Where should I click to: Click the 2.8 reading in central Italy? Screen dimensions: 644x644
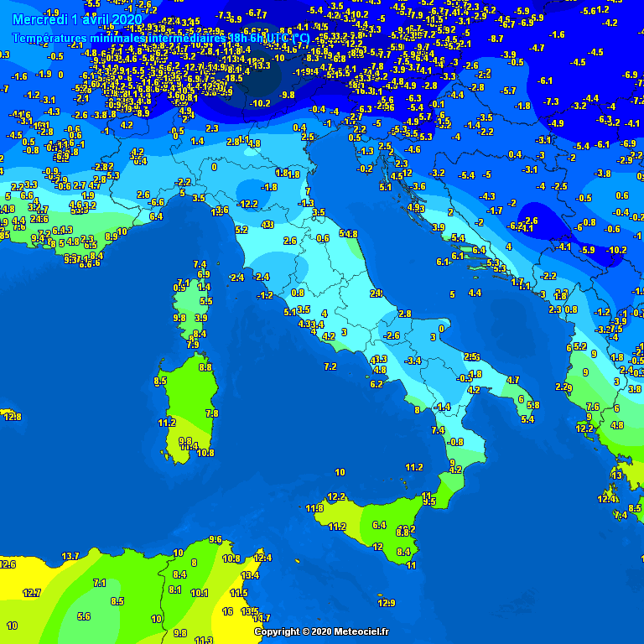405,314
